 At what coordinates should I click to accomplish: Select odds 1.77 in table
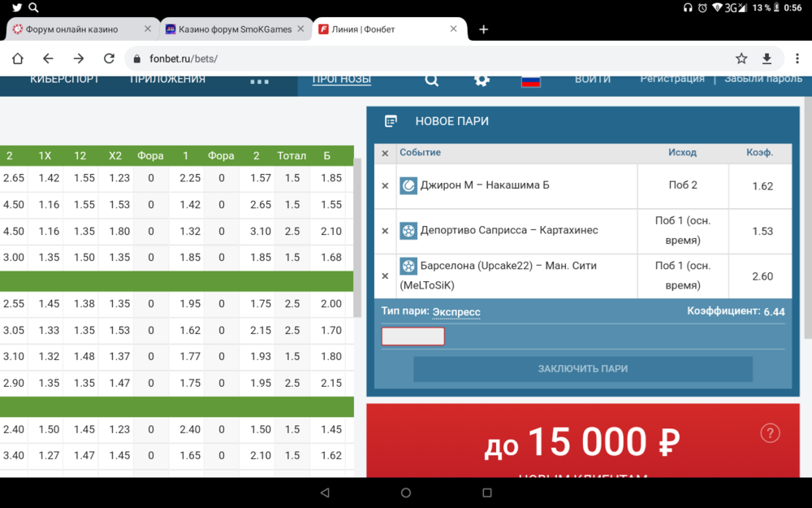pyautogui.click(x=190, y=357)
